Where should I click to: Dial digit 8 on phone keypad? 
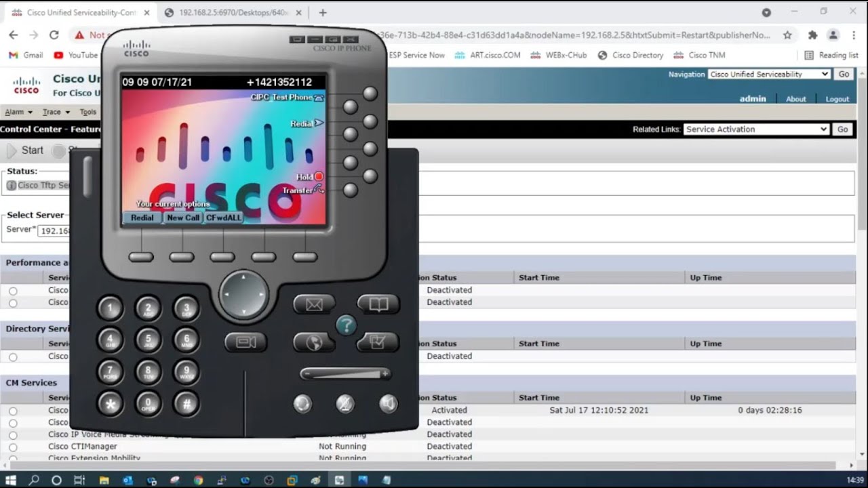149,371
